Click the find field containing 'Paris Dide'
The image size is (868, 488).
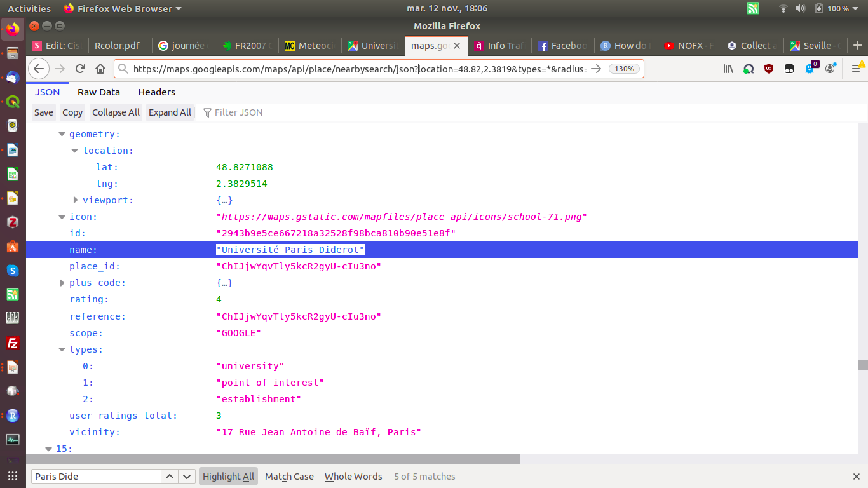pos(96,477)
